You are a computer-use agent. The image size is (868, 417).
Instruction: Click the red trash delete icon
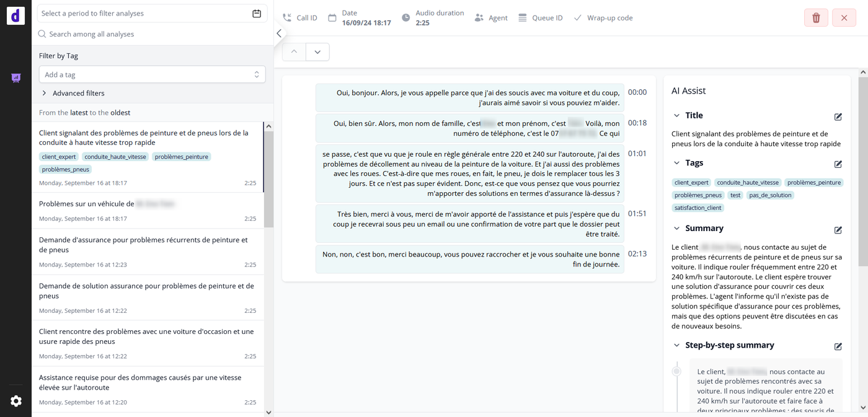click(x=816, y=18)
